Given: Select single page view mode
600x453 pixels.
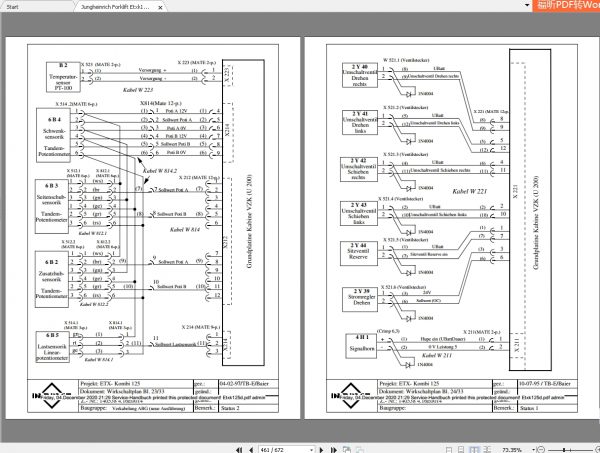Looking at the screenshot, I should tap(449, 450).
